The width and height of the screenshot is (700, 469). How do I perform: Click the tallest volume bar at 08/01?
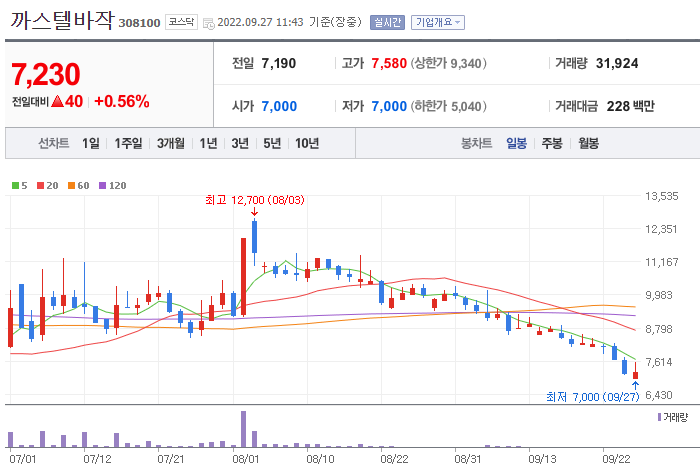coord(243,429)
